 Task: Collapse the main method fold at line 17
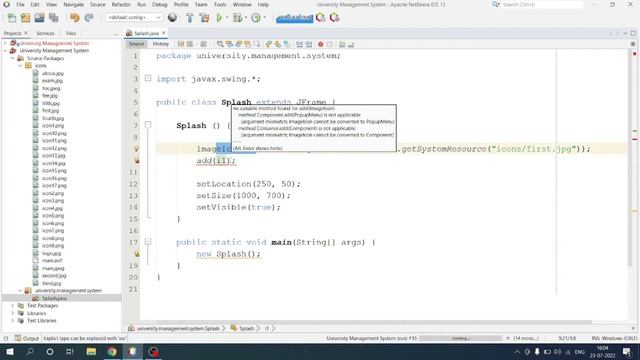[x=148, y=242]
